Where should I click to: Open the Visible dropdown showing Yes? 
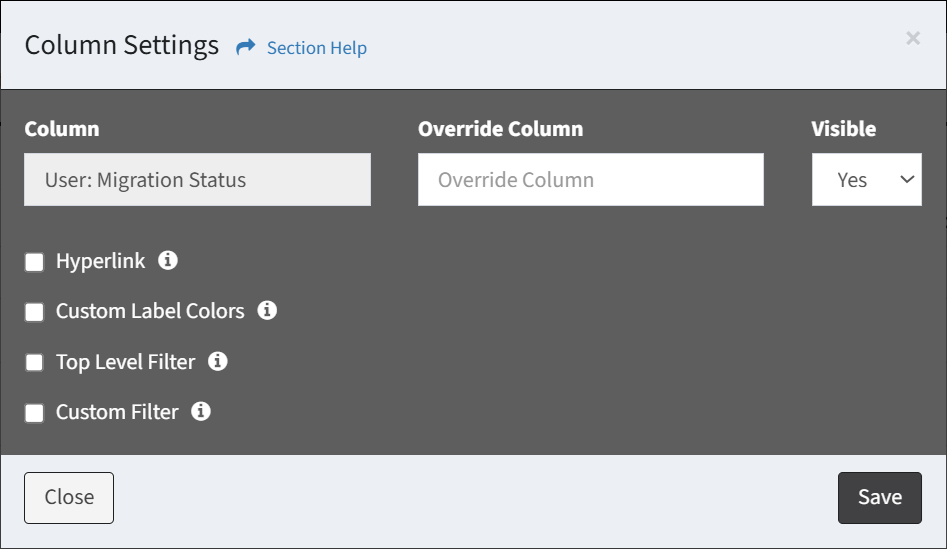[x=866, y=179]
